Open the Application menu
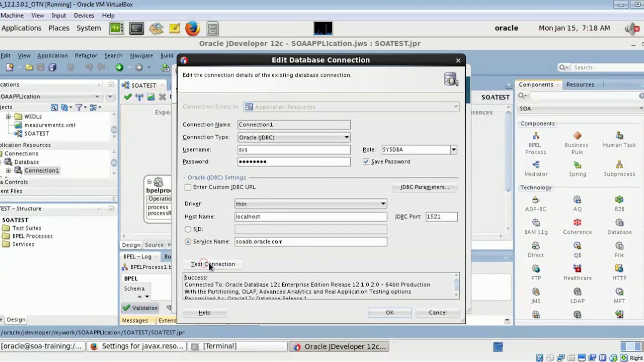This screenshot has height=362, width=644. (x=52, y=55)
